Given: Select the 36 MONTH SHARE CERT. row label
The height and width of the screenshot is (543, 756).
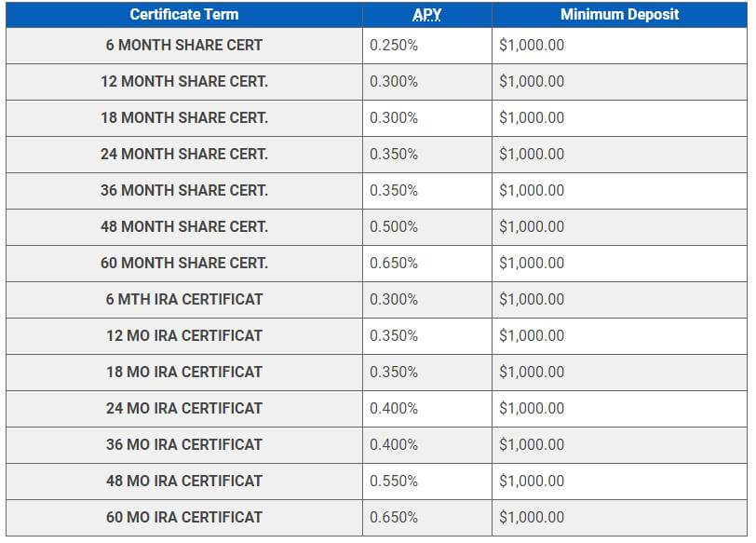Looking at the screenshot, I should (x=184, y=191).
